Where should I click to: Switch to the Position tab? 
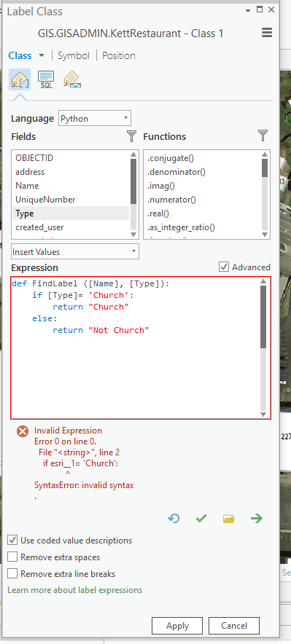119,55
